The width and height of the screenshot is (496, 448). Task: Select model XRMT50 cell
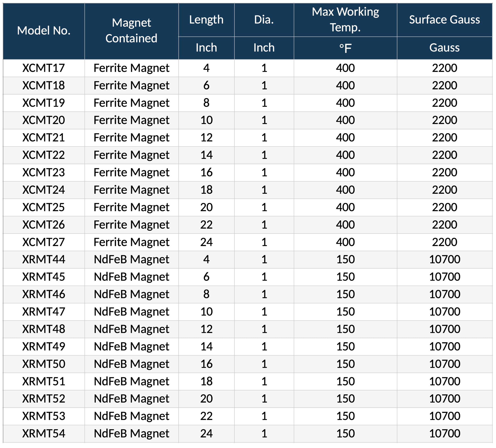(44, 364)
